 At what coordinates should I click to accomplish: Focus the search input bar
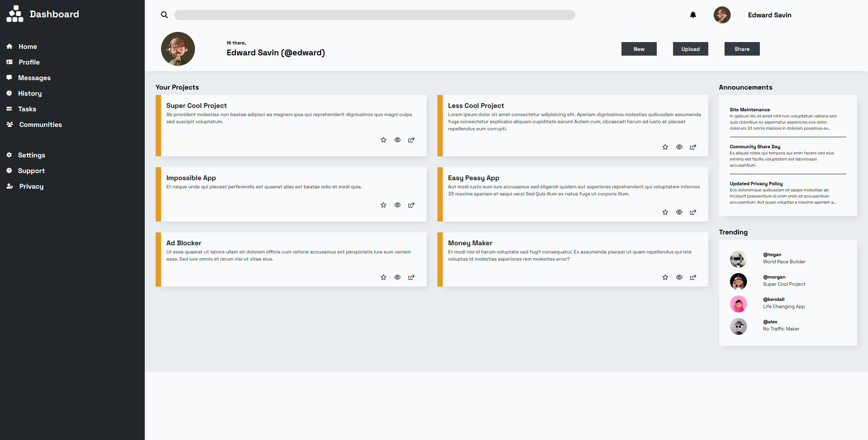tap(375, 15)
